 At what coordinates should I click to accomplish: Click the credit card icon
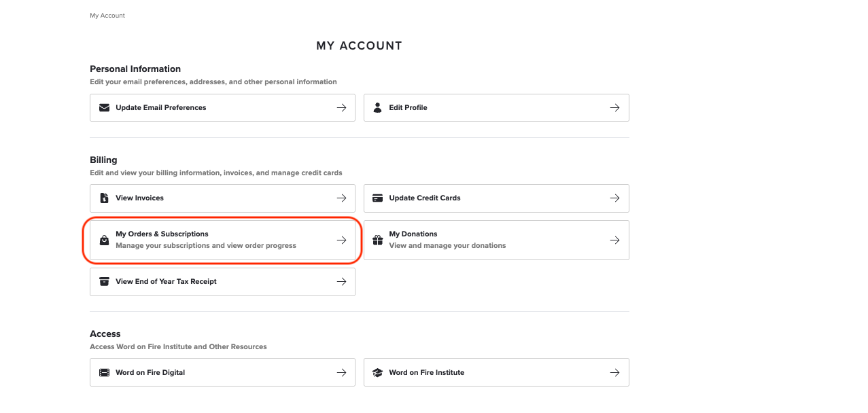pos(378,198)
